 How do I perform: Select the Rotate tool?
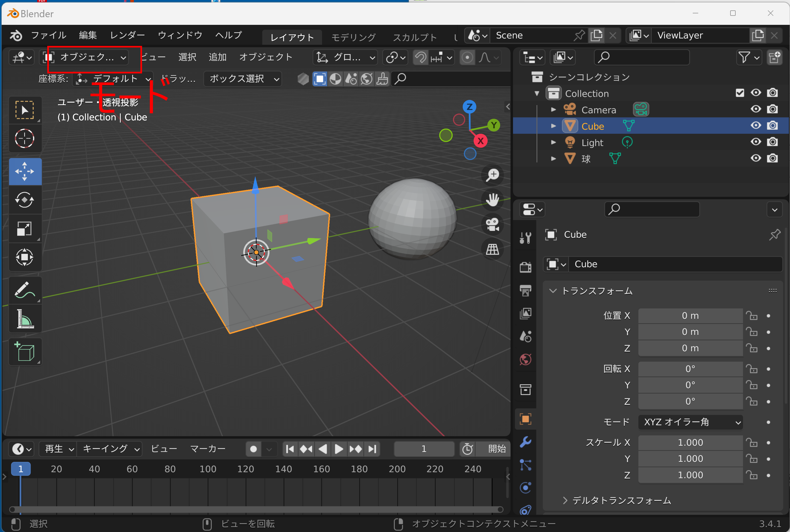point(25,200)
